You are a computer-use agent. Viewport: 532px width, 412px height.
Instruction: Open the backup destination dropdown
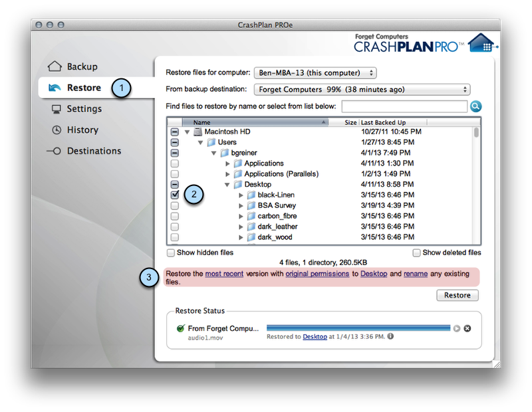362,89
